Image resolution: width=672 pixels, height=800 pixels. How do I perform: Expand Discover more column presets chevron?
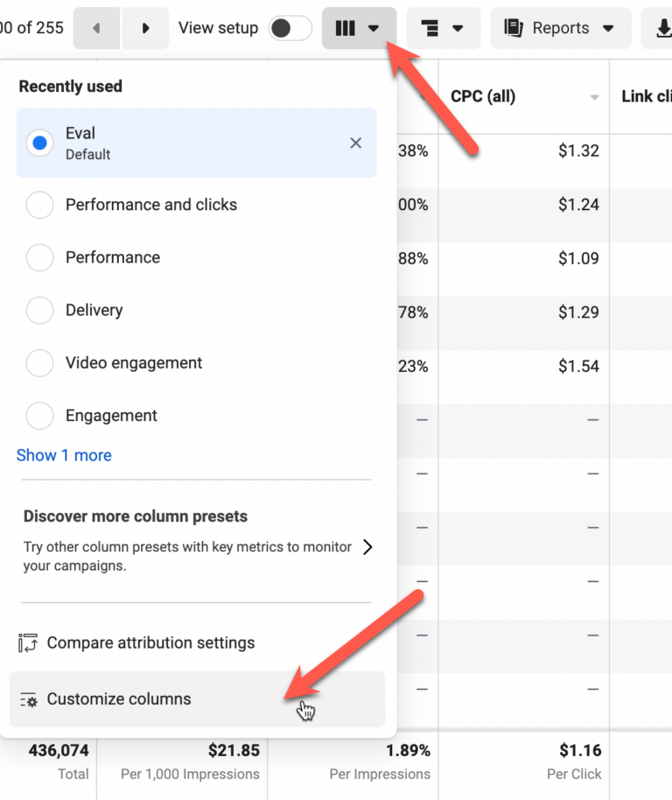(367, 547)
